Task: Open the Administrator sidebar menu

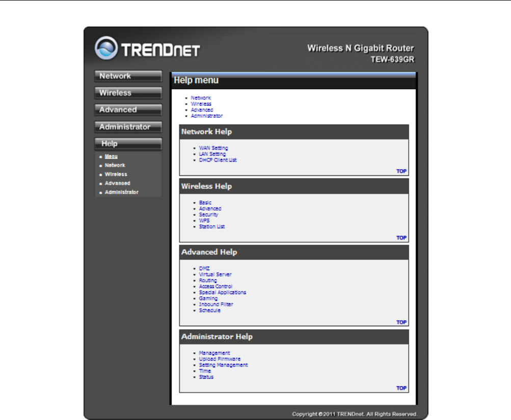Action: [128, 127]
